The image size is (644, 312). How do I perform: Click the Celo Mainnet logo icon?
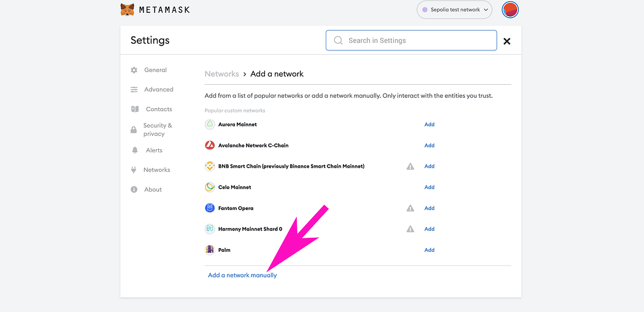point(210,187)
